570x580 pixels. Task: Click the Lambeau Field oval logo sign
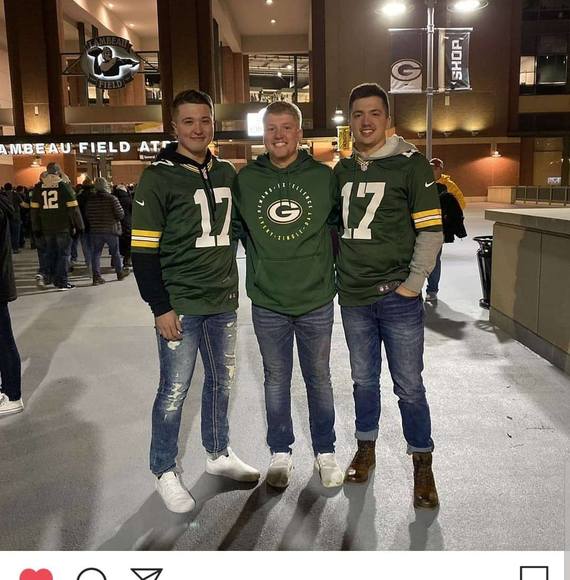click(109, 62)
